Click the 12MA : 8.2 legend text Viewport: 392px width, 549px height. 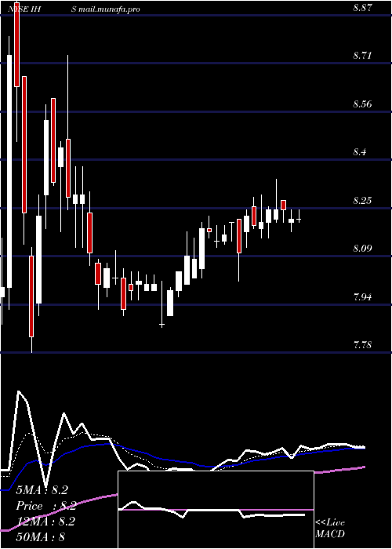click(46, 522)
